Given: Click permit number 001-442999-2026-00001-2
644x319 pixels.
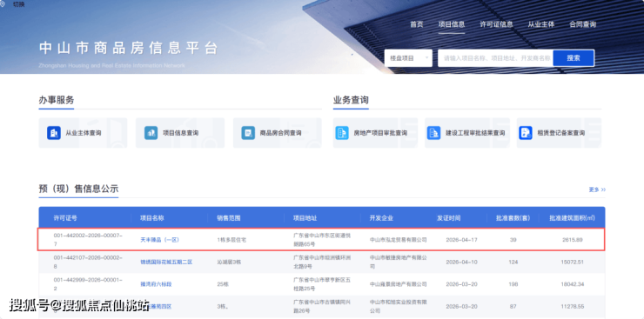Looking at the screenshot, I should click(88, 283).
